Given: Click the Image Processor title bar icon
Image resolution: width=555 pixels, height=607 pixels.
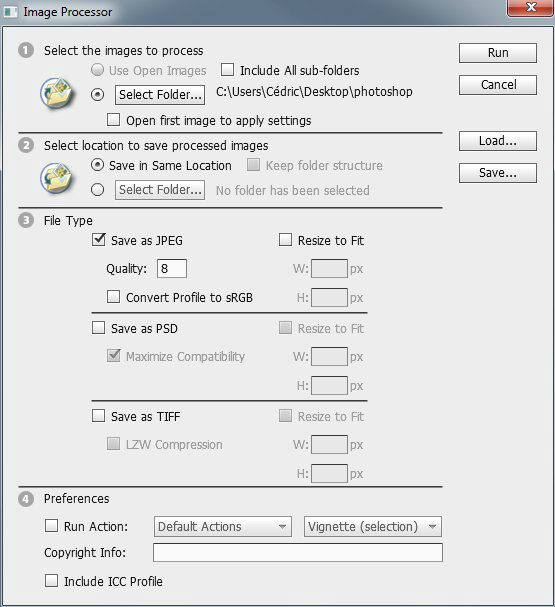Looking at the screenshot, I should click(x=10, y=12).
